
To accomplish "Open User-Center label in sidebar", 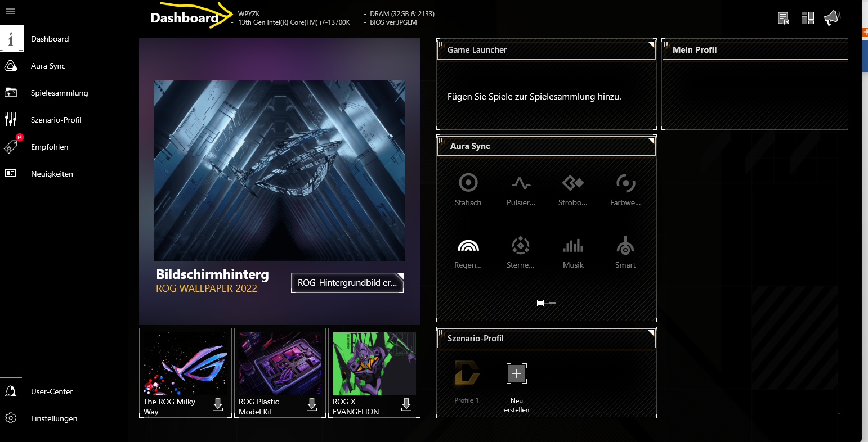I will (52, 391).
